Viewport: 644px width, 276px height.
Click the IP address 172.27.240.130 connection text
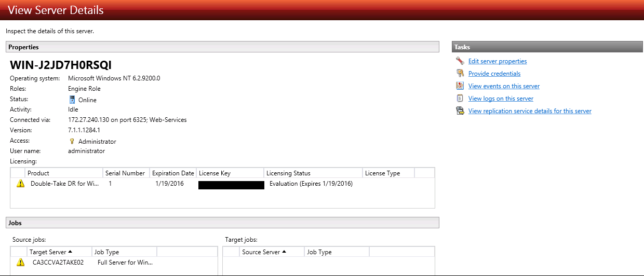click(x=128, y=120)
